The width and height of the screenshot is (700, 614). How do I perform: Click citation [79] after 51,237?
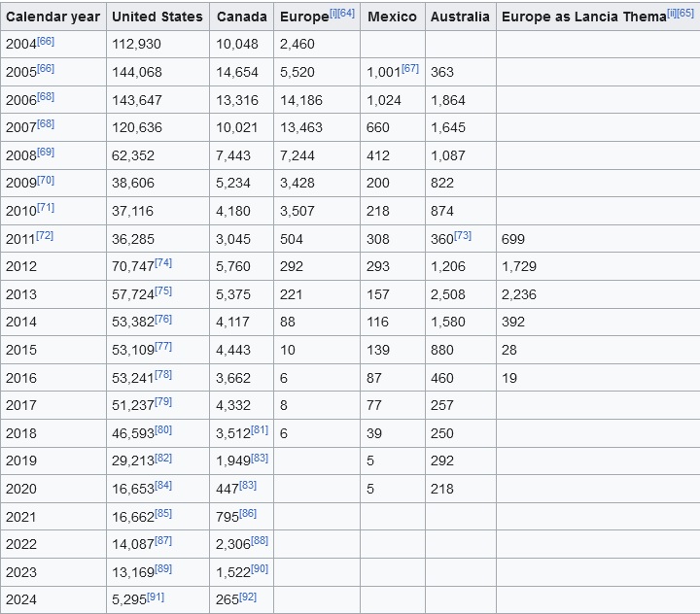tap(163, 401)
